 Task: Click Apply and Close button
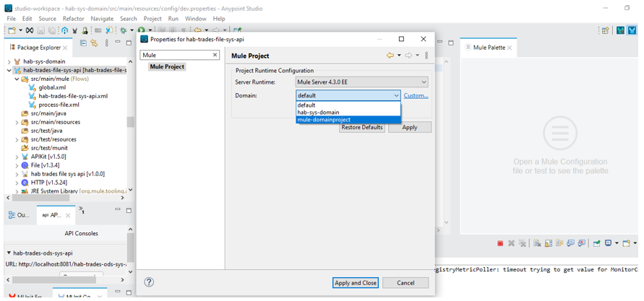point(356,282)
